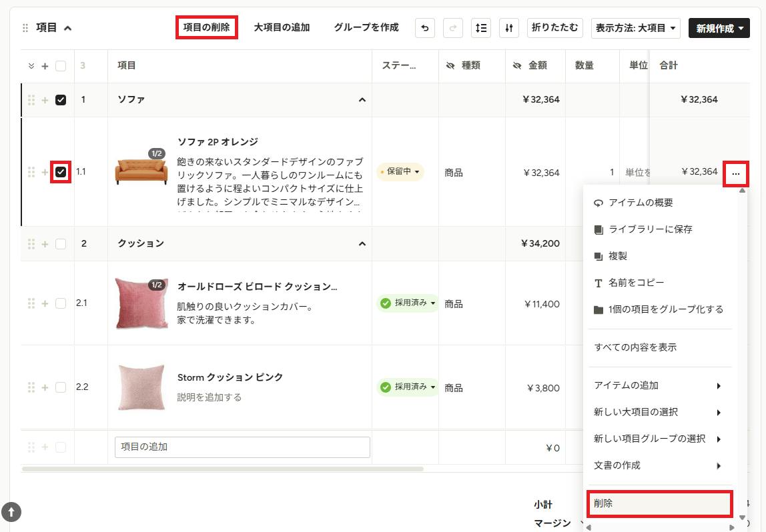
Task: Click the column settings sliders icon
Action: tap(509, 28)
